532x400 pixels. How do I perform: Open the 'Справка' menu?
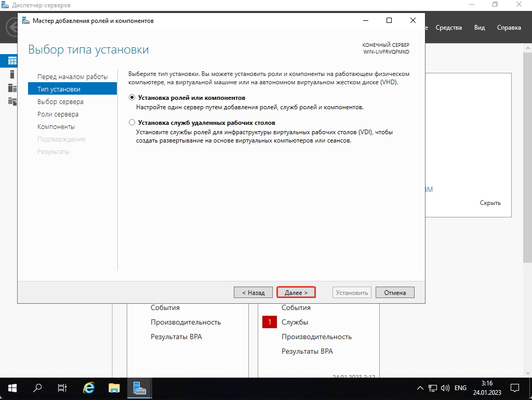(509, 28)
